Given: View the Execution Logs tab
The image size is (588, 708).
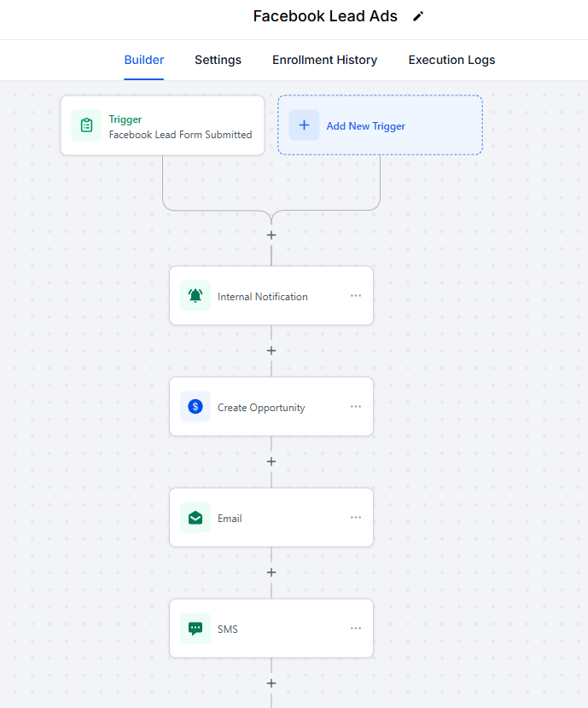Looking at the screenshot, I should (x=451, y=61).
